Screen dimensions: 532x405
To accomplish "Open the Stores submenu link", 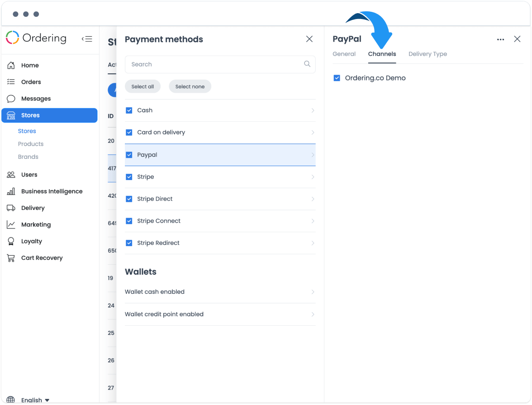I will 27,131.
